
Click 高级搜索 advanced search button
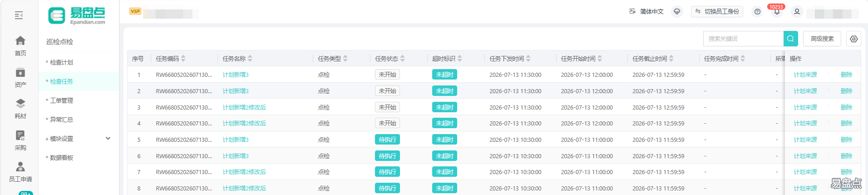[822, 39]
